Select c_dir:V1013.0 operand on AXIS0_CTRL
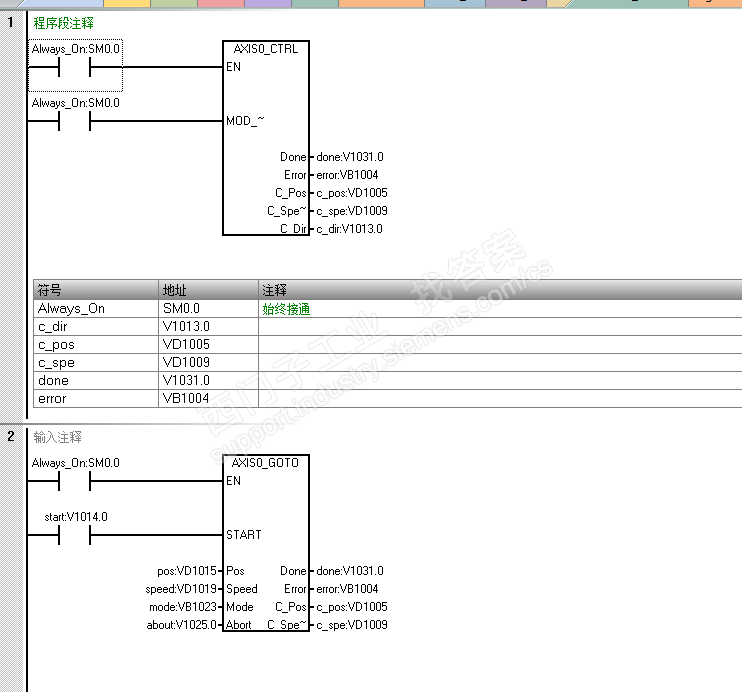Image resolution: width=742 pixels, height=692 pixels. pos(349,229)
